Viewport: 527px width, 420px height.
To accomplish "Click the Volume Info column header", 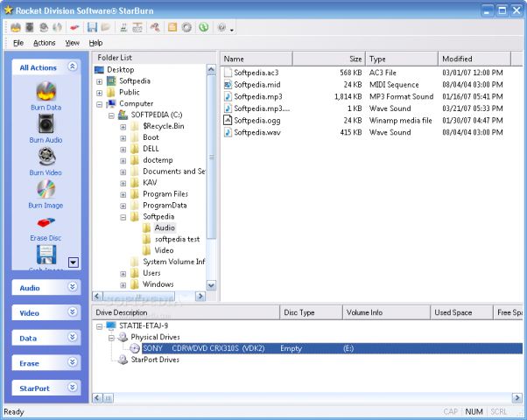I will point(387,312).
